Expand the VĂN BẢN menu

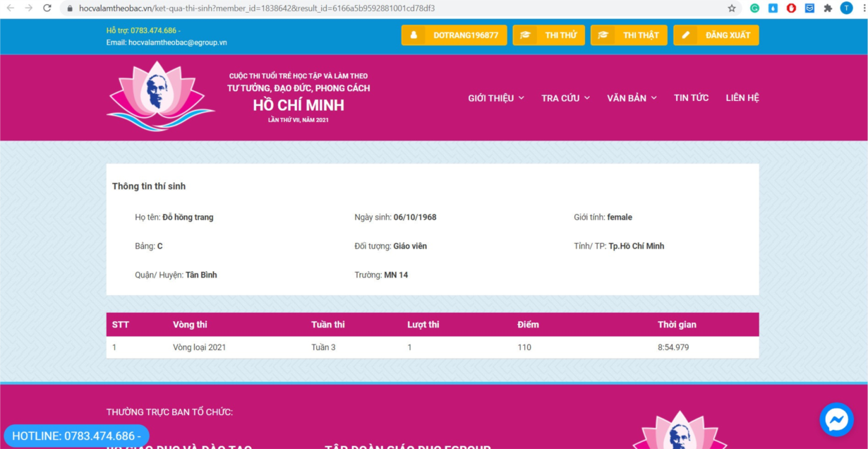[x=632, y=98]
